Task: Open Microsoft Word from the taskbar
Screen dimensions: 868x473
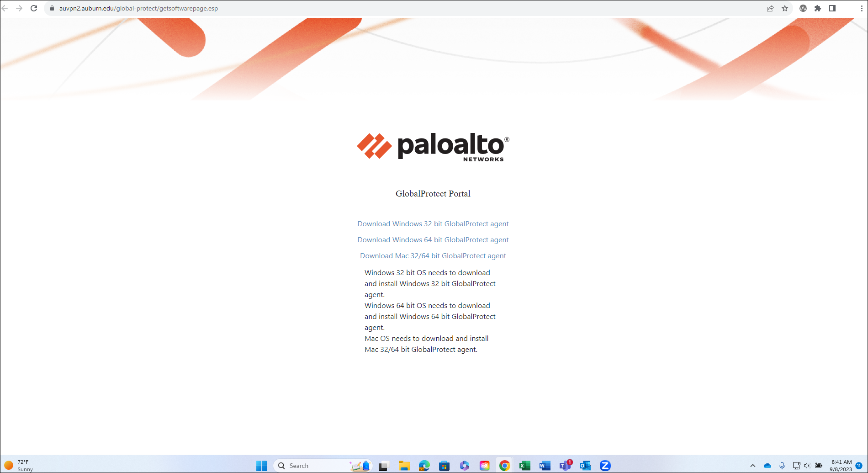Action: coord(544,465)
